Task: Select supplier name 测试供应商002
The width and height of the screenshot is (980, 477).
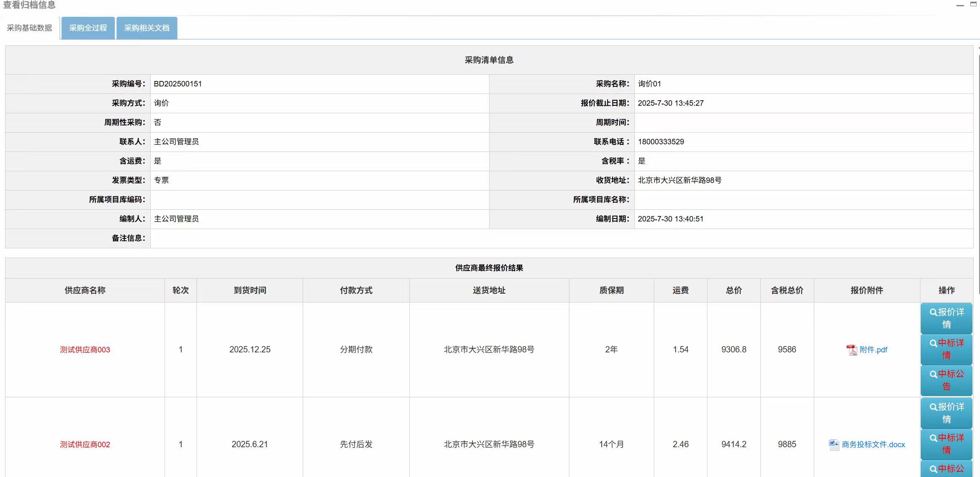Action: [85, 444]
